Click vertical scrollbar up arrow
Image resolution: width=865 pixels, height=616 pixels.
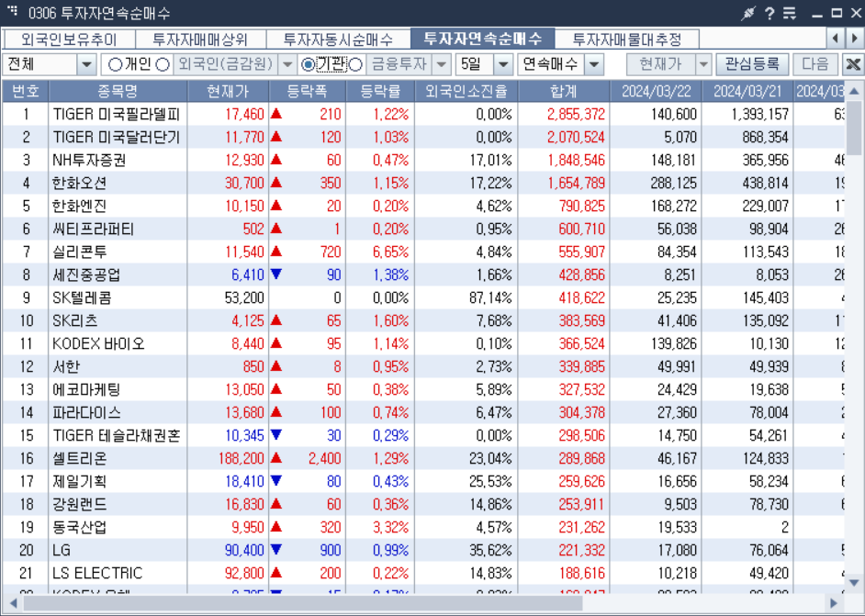click(855, 91)
